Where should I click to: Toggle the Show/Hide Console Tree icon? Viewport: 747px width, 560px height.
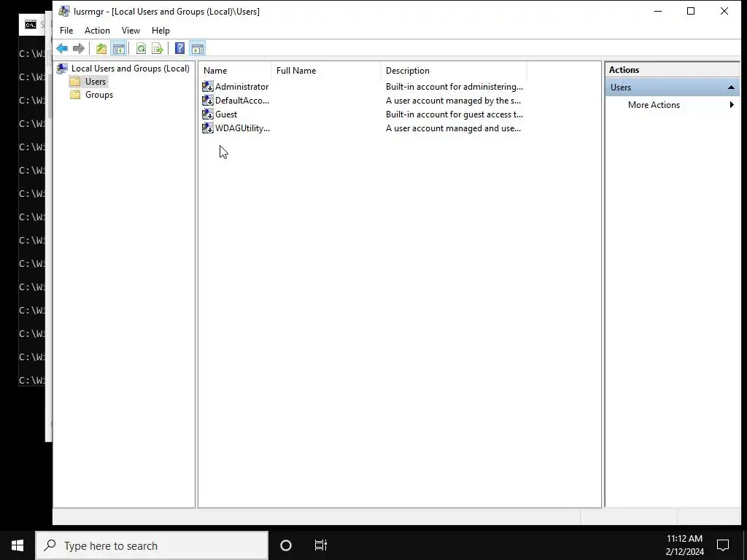click(x=119, y=49)
